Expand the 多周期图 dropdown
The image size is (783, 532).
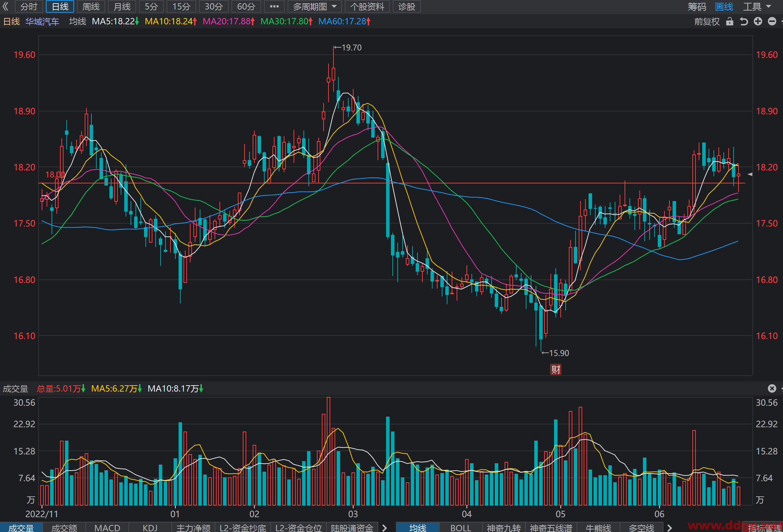315,6
